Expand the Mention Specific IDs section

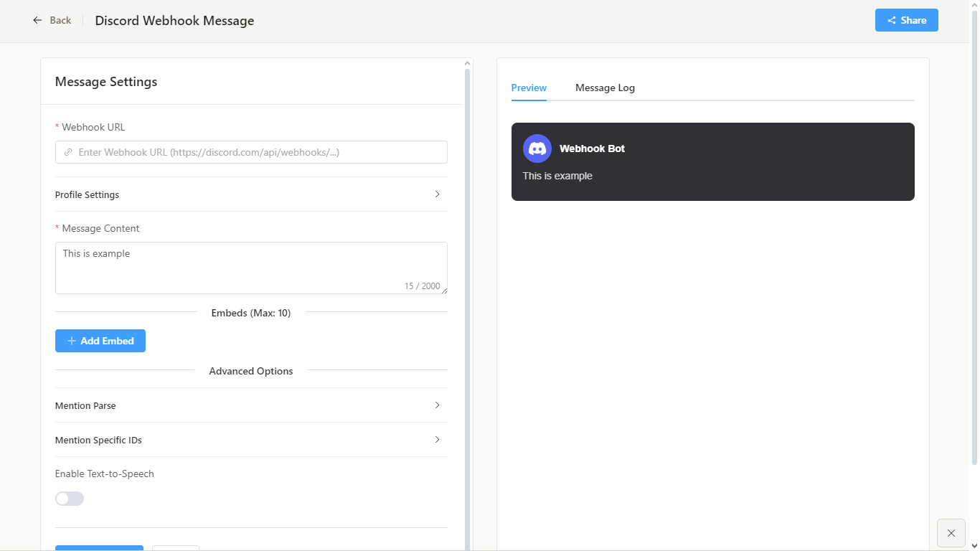[x=251, y=440]
